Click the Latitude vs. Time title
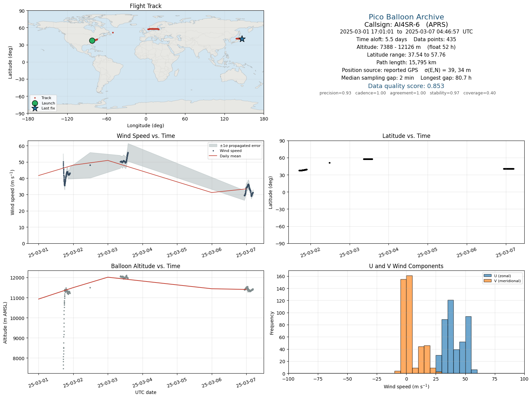 406,136
